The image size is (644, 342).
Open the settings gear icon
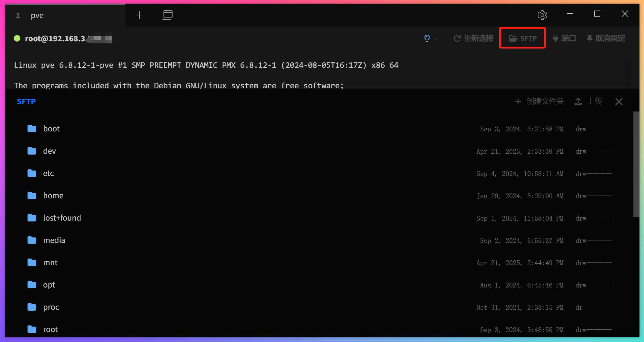click(542, 15)
